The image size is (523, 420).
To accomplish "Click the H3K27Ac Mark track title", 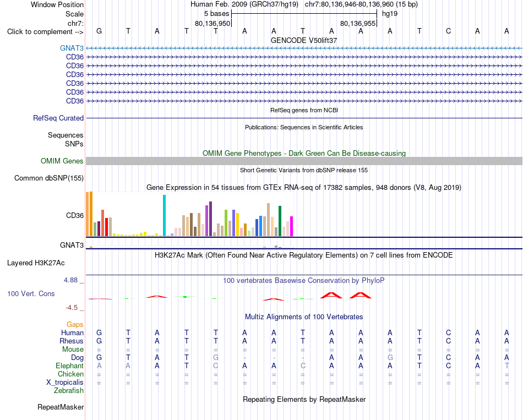I will [304, 255].
